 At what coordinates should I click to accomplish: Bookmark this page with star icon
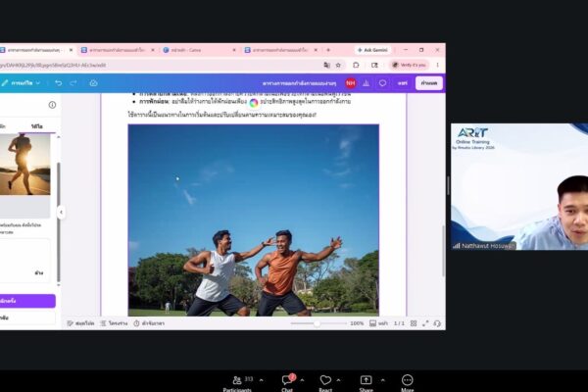pyautogui.click(x=338, y=65)
